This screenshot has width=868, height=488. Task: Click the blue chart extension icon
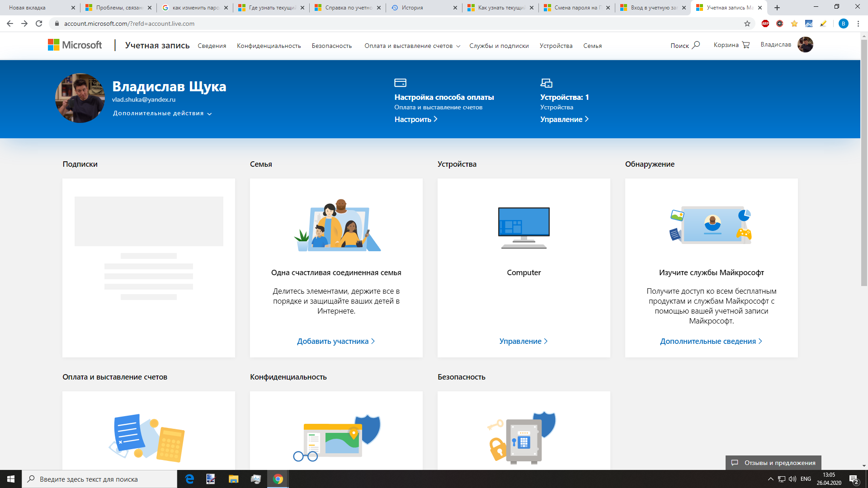click(809, 23)
